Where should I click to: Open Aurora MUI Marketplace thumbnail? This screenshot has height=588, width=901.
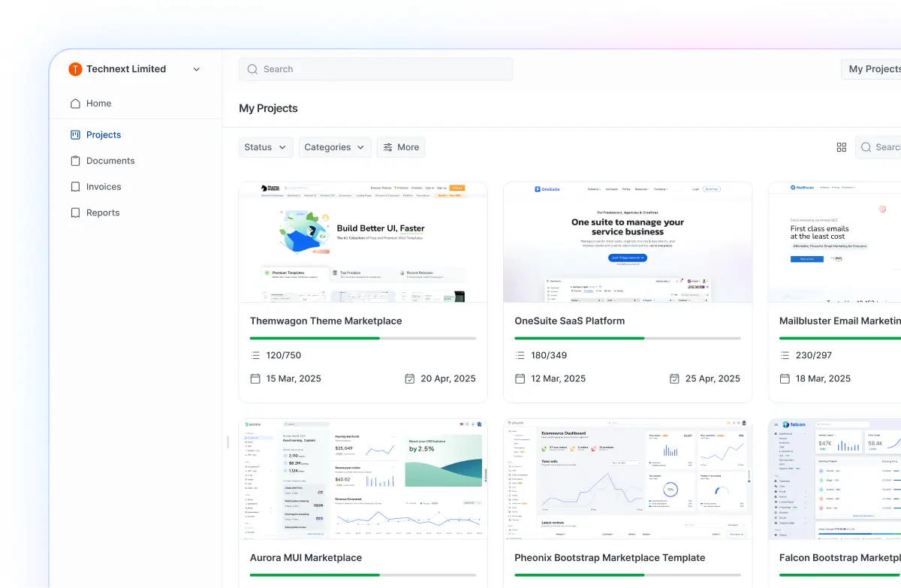pyautogui.click(x=363, y=479)
